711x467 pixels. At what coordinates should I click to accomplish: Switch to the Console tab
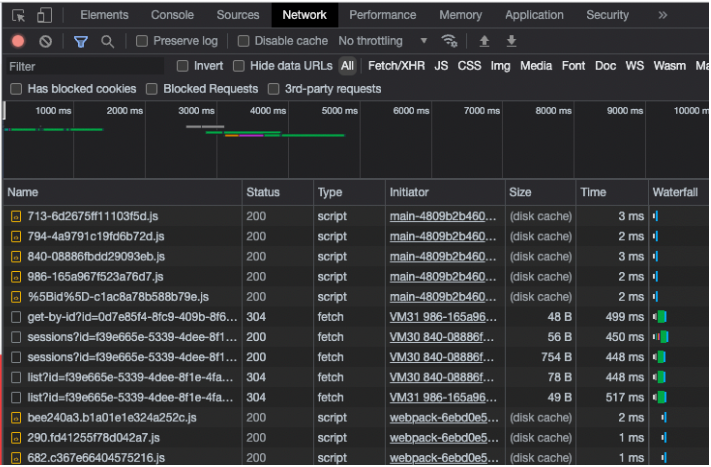coord(172,15)
